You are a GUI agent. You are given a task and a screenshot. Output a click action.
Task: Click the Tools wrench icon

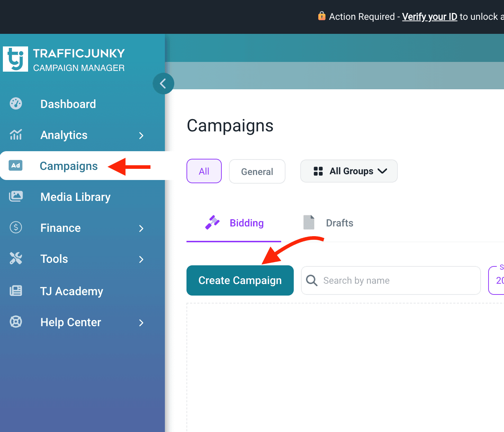click(16, 258)
